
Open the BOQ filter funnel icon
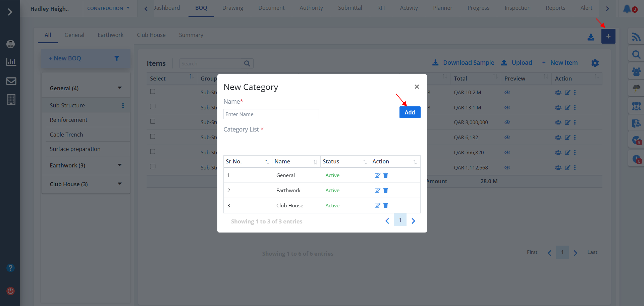tap(117, 58)
